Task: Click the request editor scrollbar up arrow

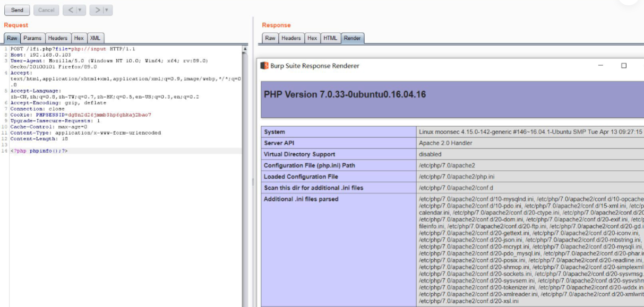Action: pos(245,49)
